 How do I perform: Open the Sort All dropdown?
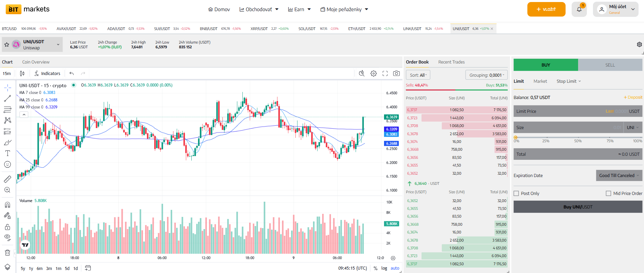pos(418,75)
